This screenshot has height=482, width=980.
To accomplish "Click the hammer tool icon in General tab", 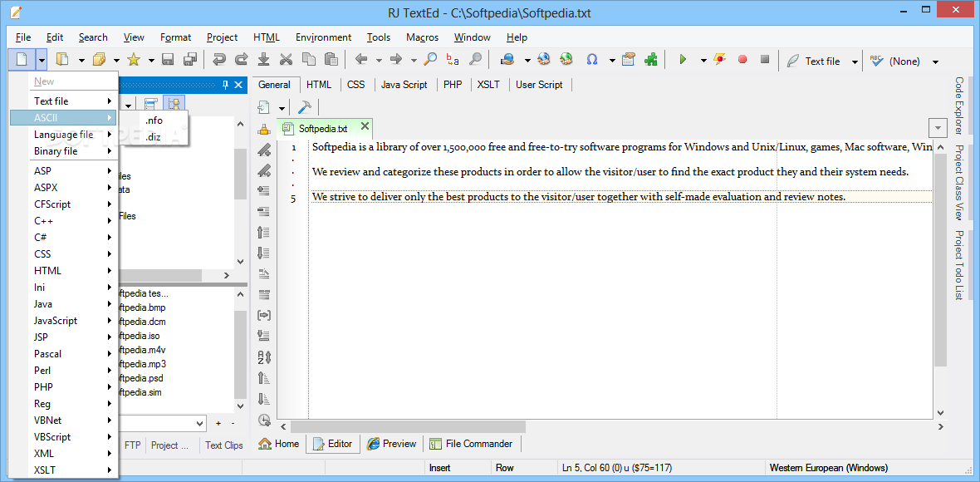I will tap(304, 107).
